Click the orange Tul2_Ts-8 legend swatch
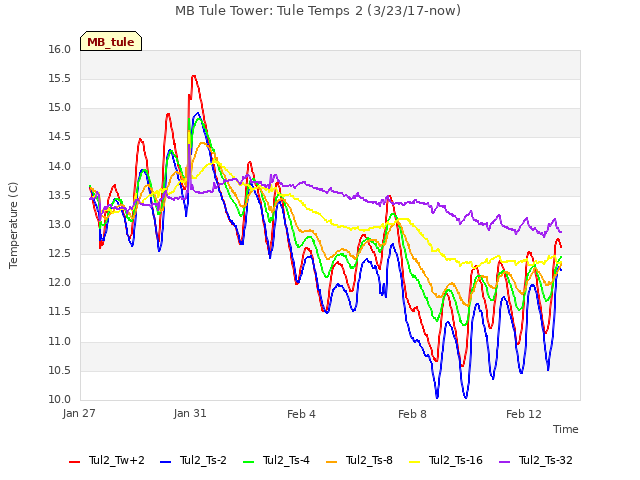 point(331,462)
